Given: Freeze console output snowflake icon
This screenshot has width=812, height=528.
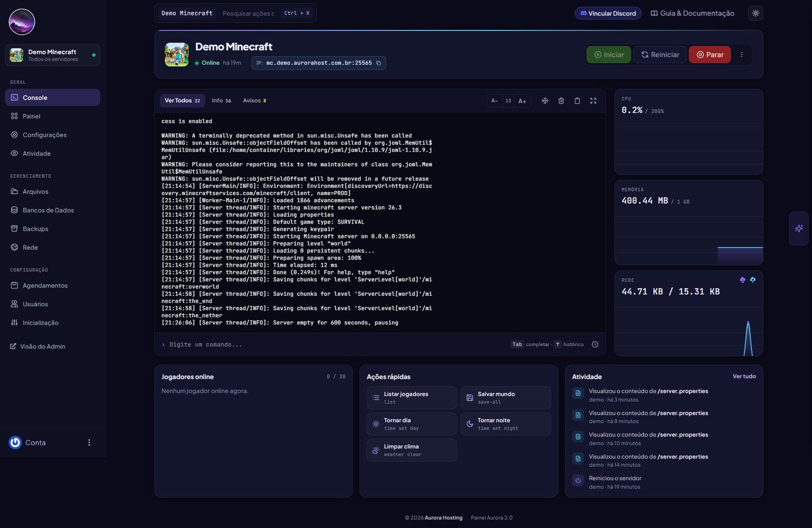Looking at the screenshot, I should coord(545,101).
